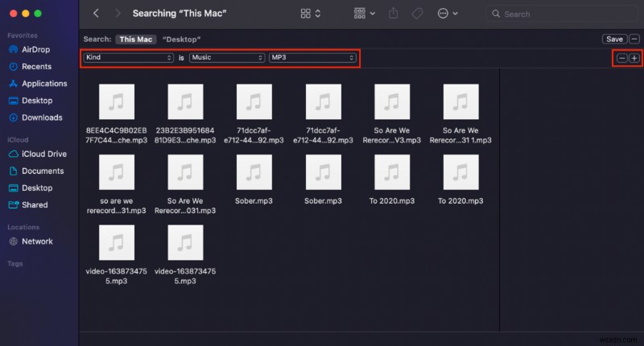Image resolution: width=644 pixels, height=346 pixels.
Task: Select So Are We Rerecor...V3.mp3
Action: (x=392, y=114)
